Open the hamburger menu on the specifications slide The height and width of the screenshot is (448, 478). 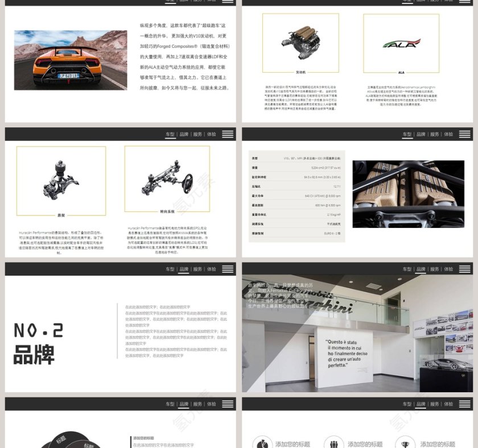click(x=465, y=135)
